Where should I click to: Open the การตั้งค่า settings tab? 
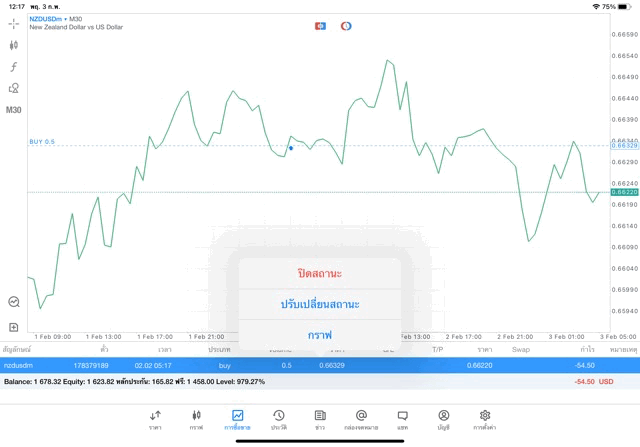click(485, 418)
